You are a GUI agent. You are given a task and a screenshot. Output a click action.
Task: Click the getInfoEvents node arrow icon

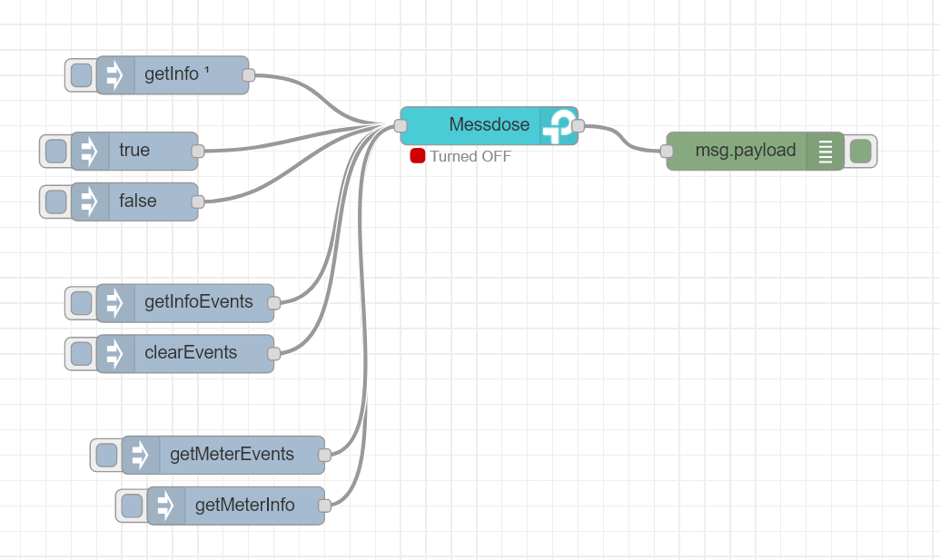115,302
